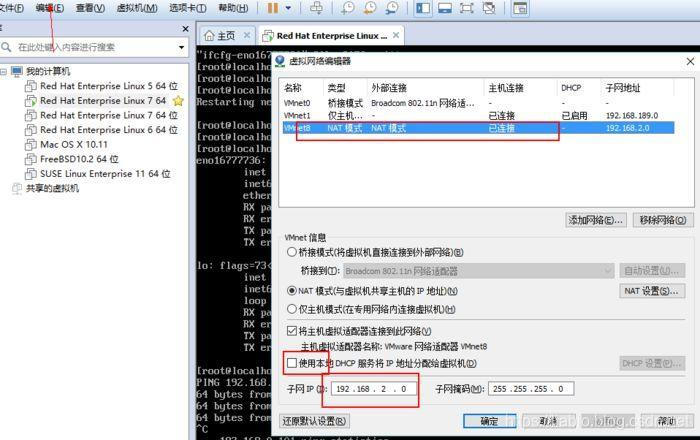Viewport: 700px width, 440px height.
Task: Click the 添加网络 button
Action: click(595, 220)
